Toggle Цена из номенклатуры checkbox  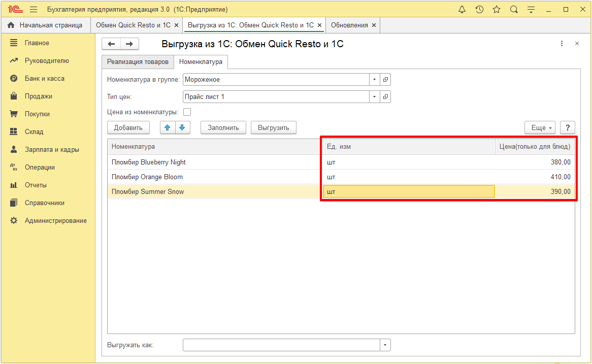click(x=187, y=112)
